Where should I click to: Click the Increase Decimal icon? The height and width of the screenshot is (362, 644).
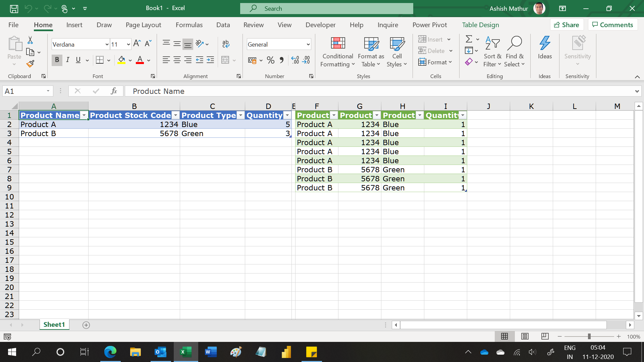(295, 60)
